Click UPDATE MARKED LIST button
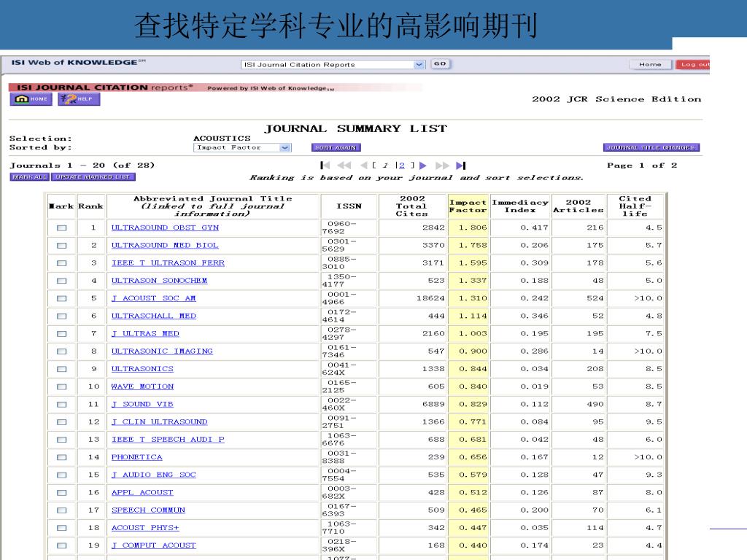 click(x=93, y=176)
